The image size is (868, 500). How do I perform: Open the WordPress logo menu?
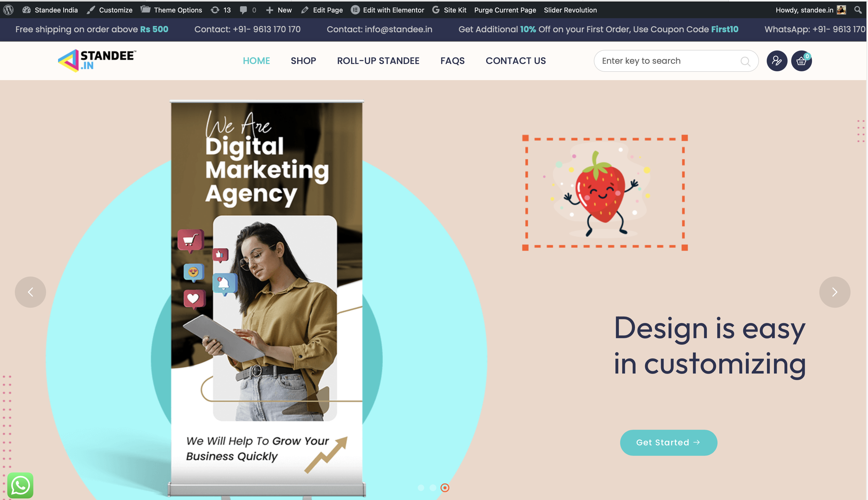point(8,10)
